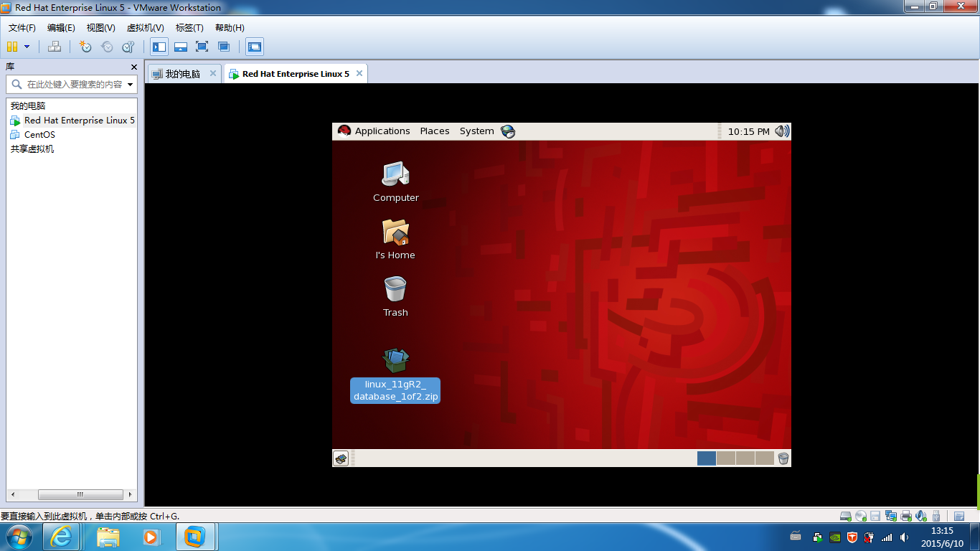Switch to the first (blue) guest workspace
The width and height of the screenshot is (980, 551).
pos(707,458)
